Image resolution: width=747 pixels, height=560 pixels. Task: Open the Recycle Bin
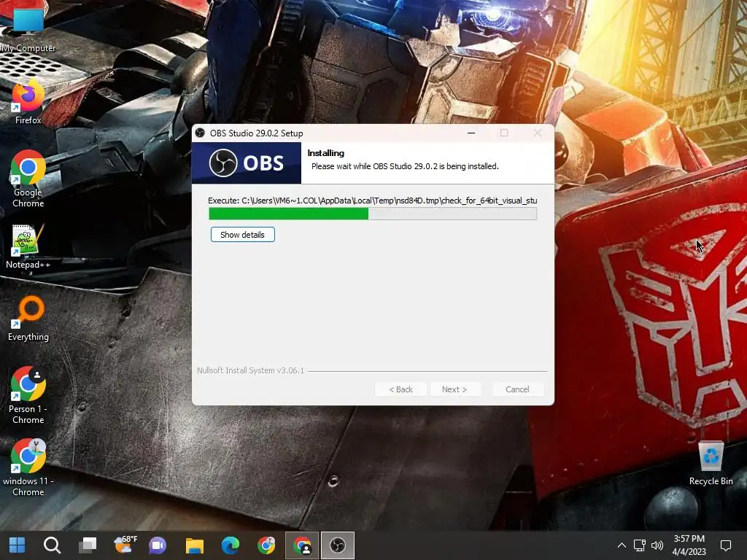click(711, 463)
